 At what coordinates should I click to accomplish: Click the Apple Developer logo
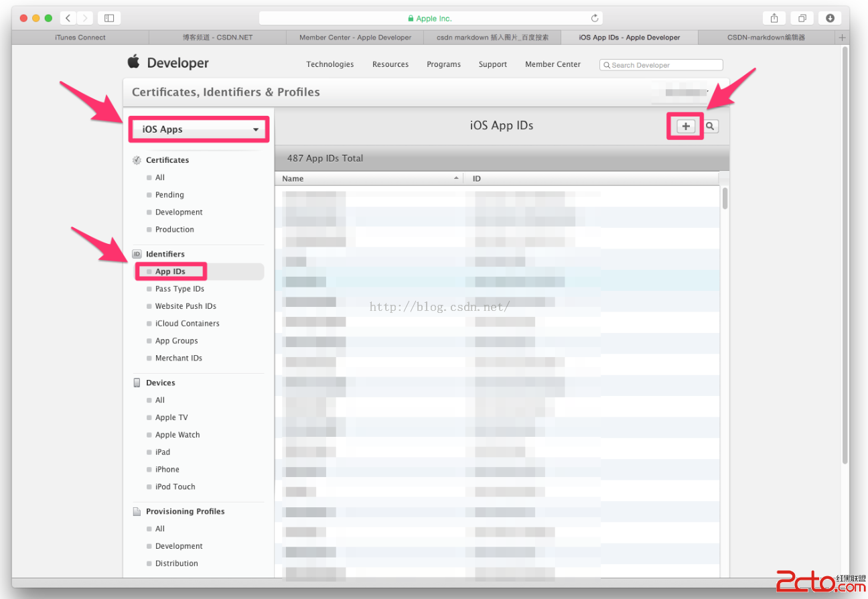click(168, 63)
